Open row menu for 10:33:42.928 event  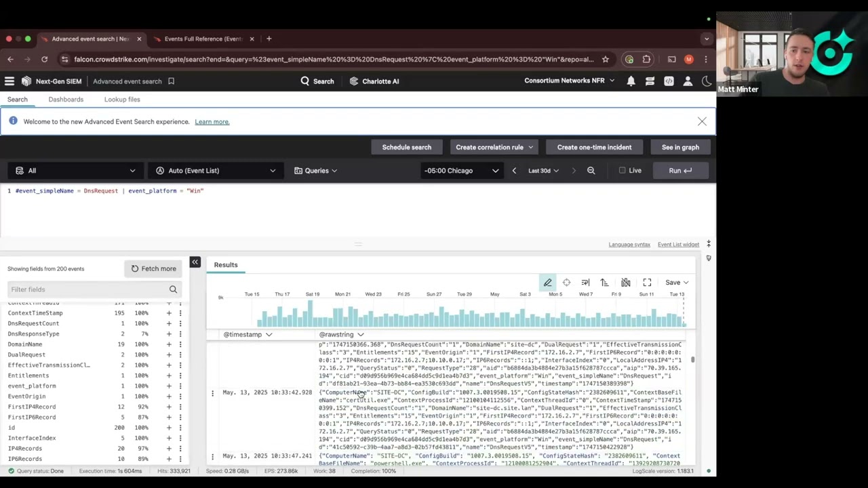(x=212, y=393)
